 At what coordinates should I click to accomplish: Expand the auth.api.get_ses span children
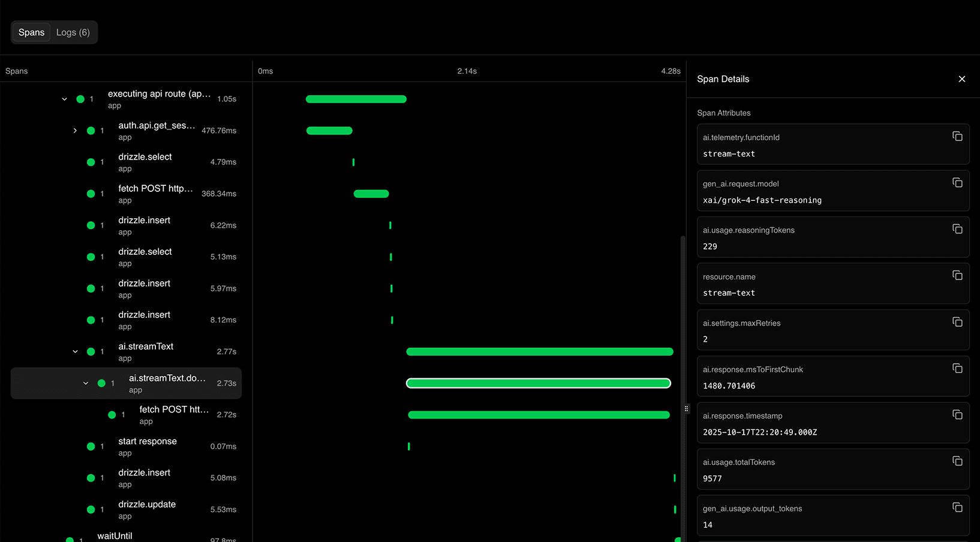click(x=74, y=130)
